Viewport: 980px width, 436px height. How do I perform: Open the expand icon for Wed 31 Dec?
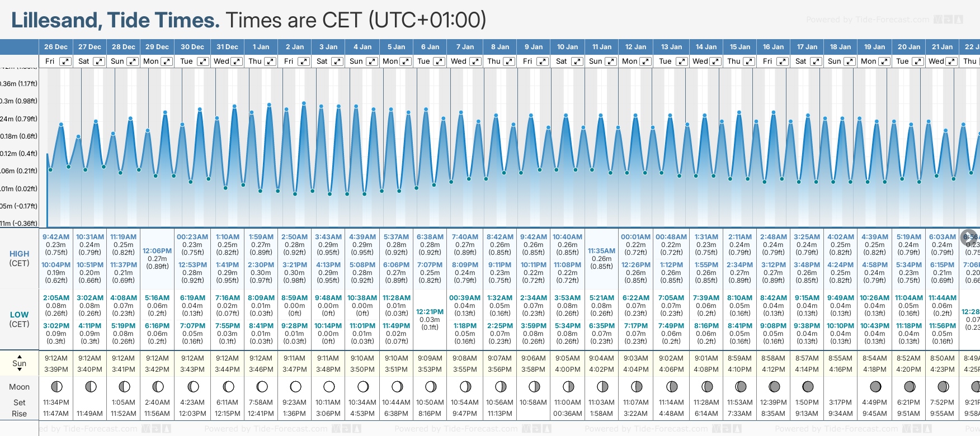point(237,61)
